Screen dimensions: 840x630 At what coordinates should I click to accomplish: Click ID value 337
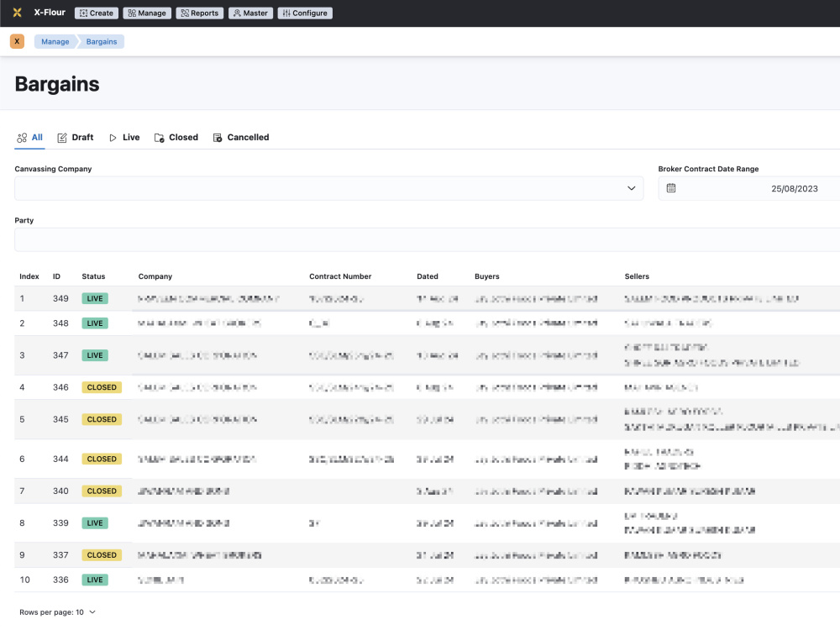pos(60,555)
